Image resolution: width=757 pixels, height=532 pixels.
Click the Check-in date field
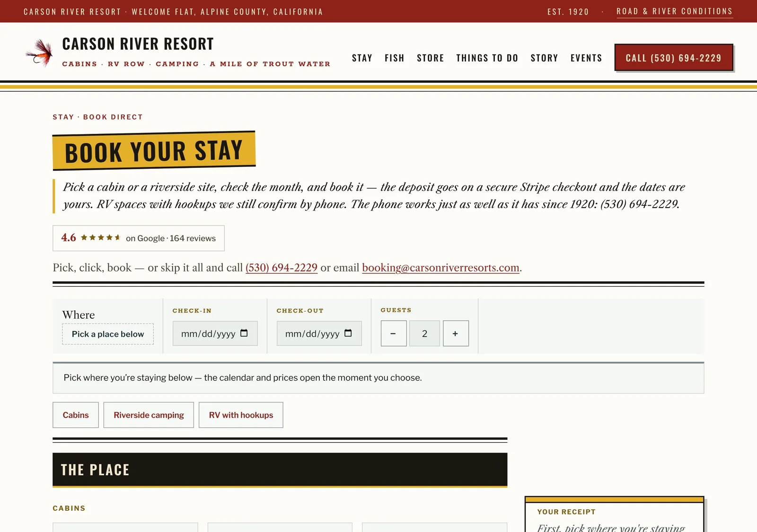pos(215,333)
